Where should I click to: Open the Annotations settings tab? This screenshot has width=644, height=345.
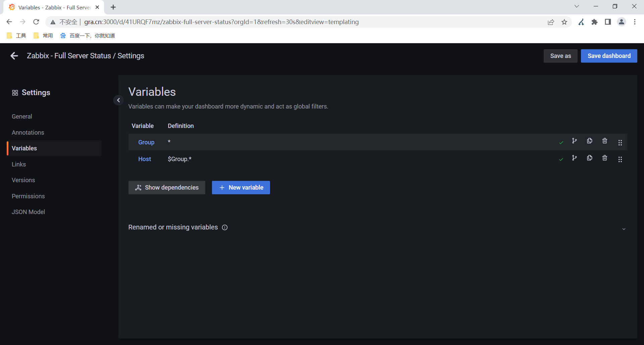tap(28, 133)
